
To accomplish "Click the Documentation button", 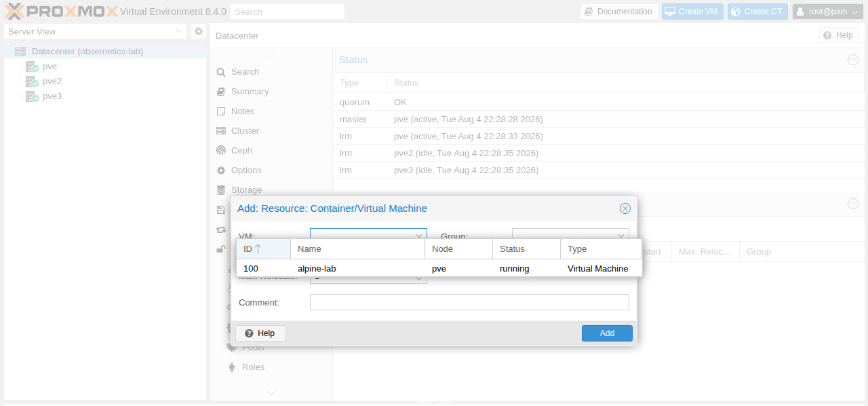I will point(619,12).
